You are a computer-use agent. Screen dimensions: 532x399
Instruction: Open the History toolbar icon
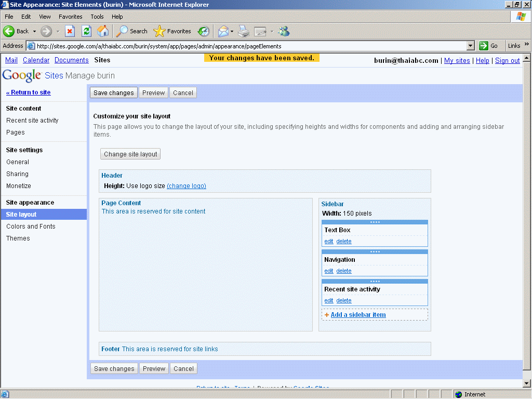point(204,31)
